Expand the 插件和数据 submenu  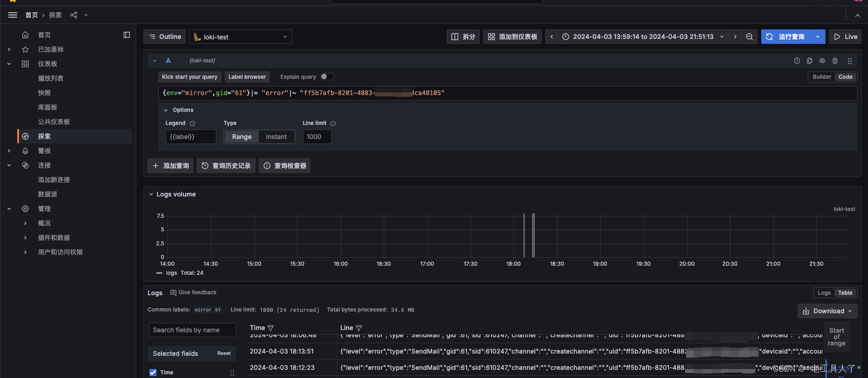coord(25,238)
